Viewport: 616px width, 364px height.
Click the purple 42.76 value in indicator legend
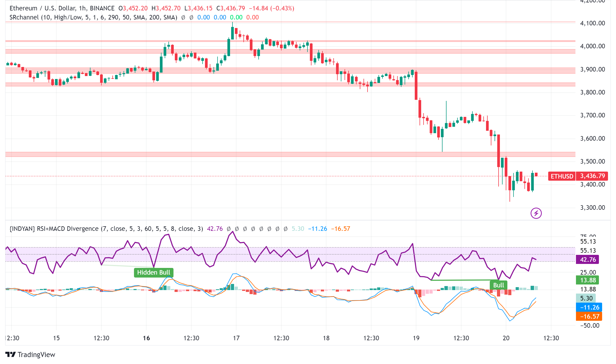click(215, 229)
